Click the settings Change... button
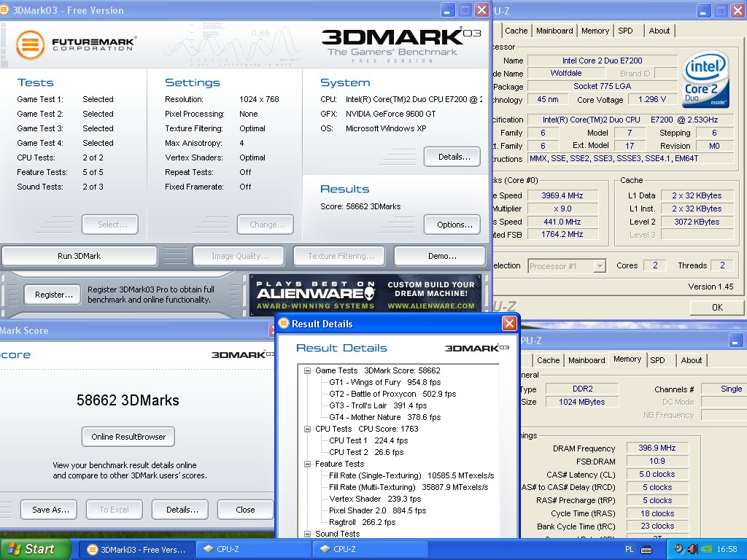The image size is (747, 560). pos(266,225)
